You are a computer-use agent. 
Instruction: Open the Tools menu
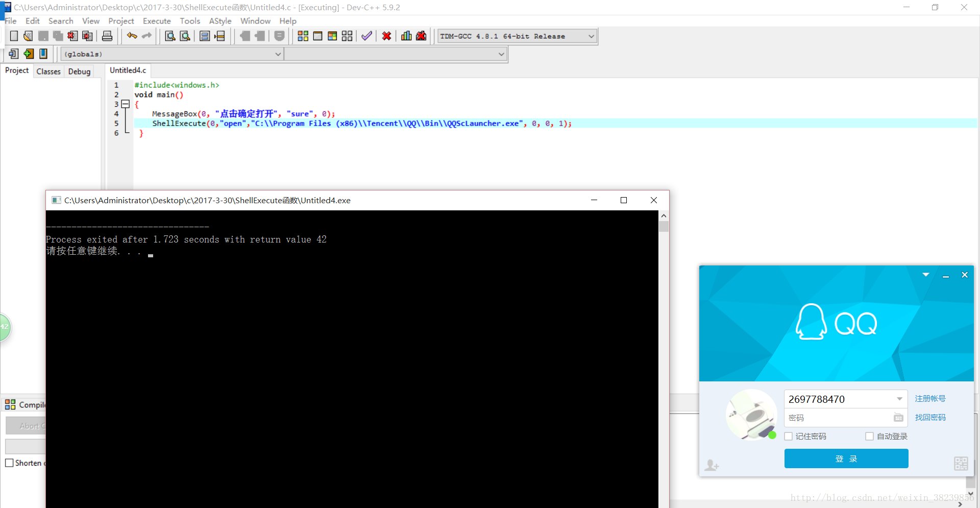[x=190, y=21]
